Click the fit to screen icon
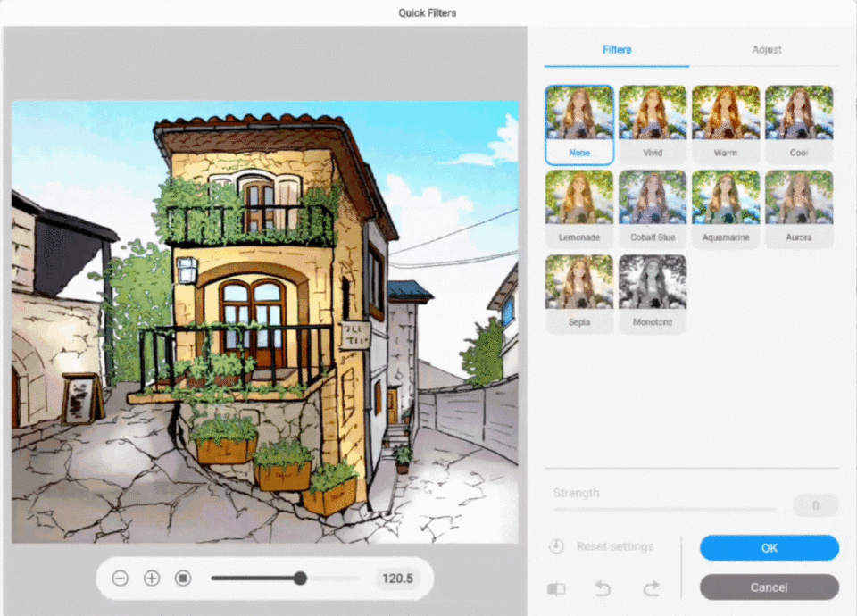This screenshot has width=857, height=616. [x=183, y=578]
